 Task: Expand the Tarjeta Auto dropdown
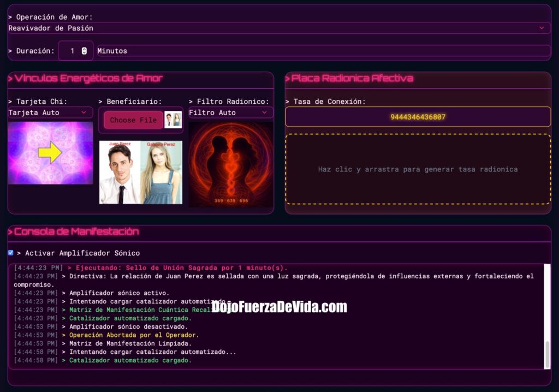click(x=50, y=112)
